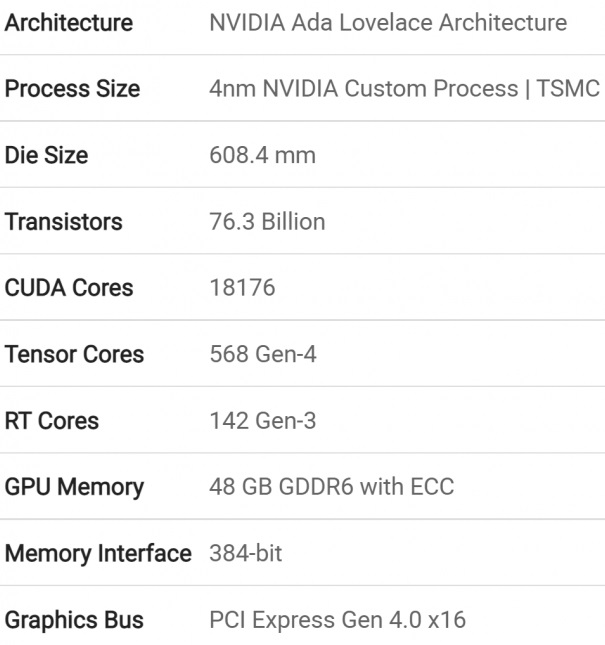This screenshot has width=605, height=645.
Task: Click the Die Size label
Action: click(46, 155)
